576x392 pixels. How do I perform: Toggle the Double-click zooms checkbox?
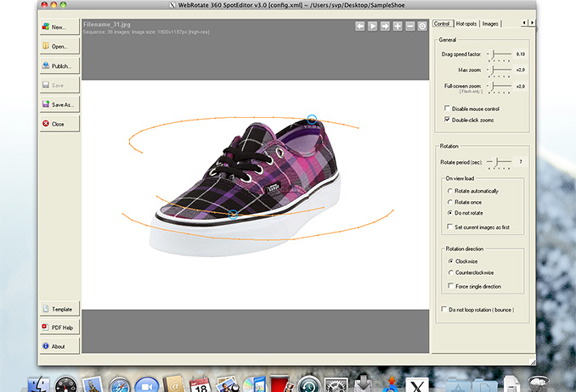pos(447,120)
